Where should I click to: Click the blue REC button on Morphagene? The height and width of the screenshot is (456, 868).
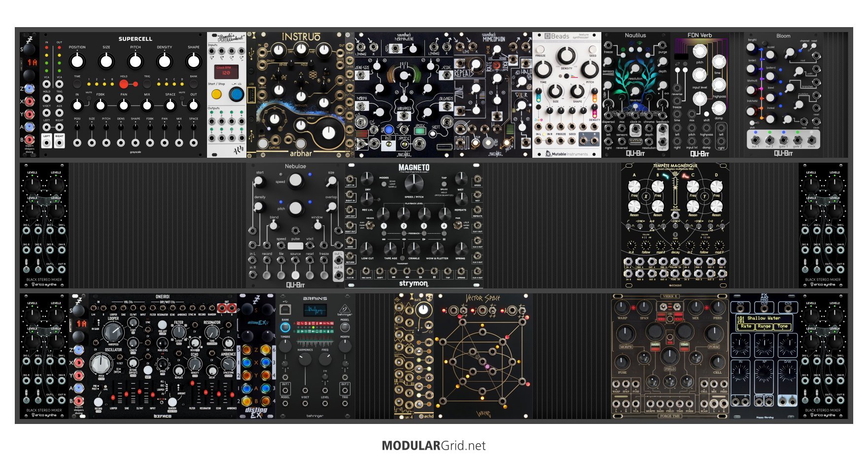pos(388,130)
